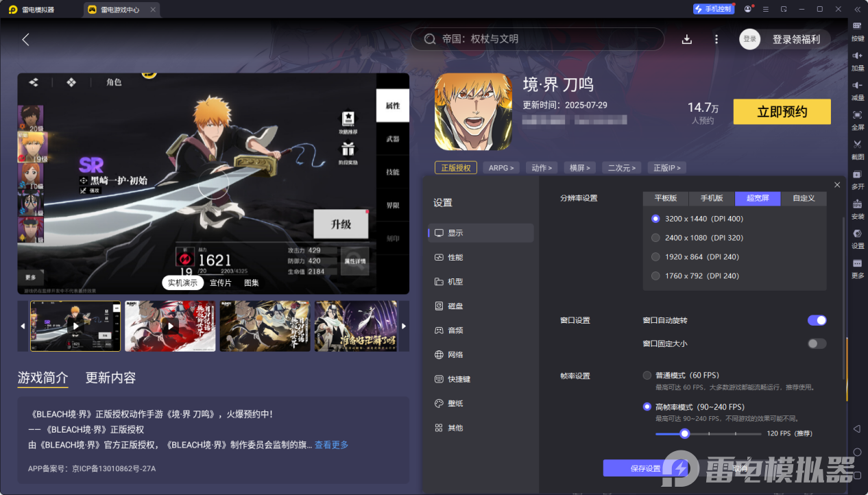Switch to 超宽屏 resolution tab

758,198
